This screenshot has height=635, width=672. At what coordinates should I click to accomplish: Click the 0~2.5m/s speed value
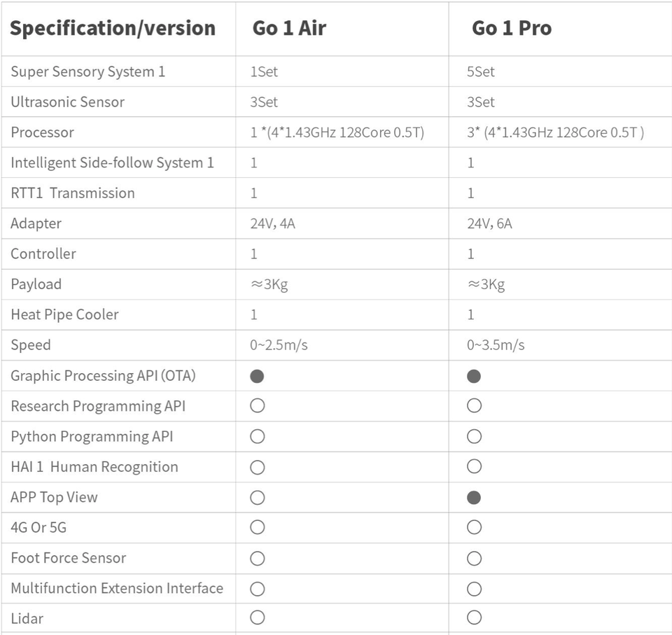(x=279, y=345)
